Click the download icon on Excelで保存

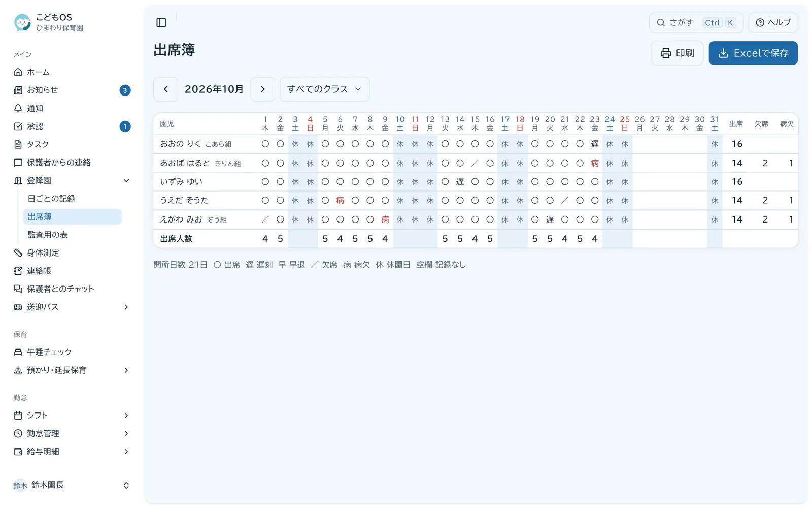(x=724, y=53)
